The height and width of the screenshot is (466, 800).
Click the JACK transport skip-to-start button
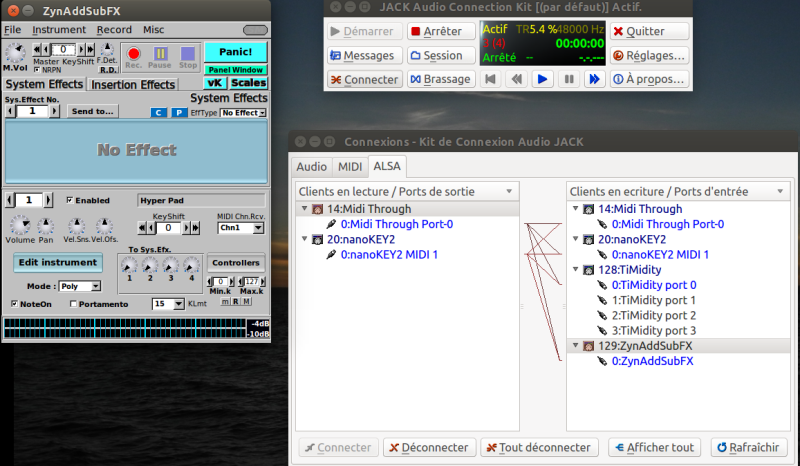pyautogui.click(x=490, y=79)
